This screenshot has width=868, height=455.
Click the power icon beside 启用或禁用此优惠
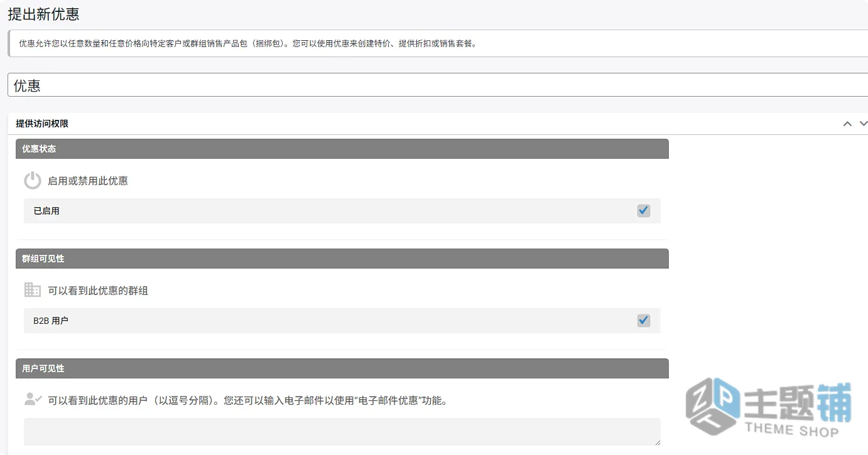33,181
